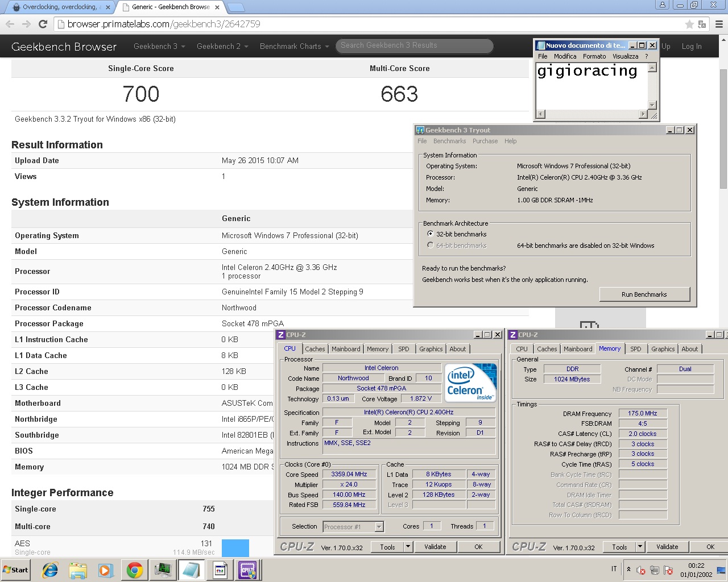Click Validate in the right CPU-Z window
Viewport: 728px width, 582px height.
(667, 547)
